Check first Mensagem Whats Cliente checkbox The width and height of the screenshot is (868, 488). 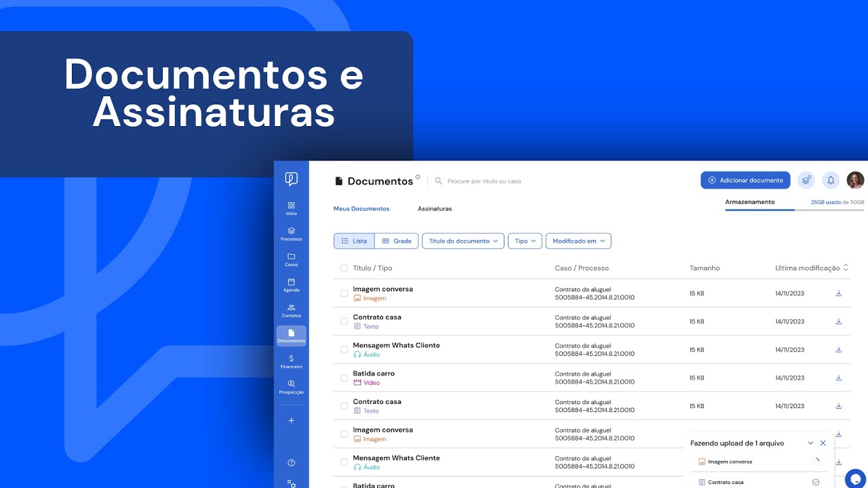(x=344, y=350)
